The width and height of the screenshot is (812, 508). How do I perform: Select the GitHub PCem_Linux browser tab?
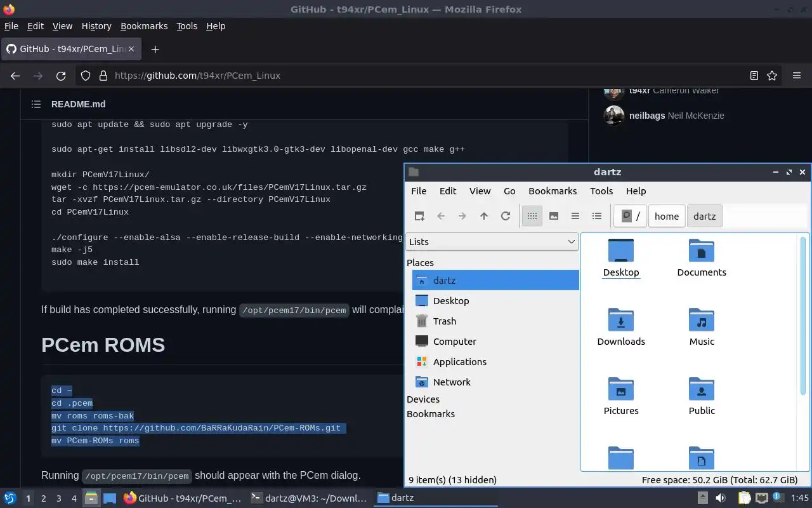[x=72, y=49]
